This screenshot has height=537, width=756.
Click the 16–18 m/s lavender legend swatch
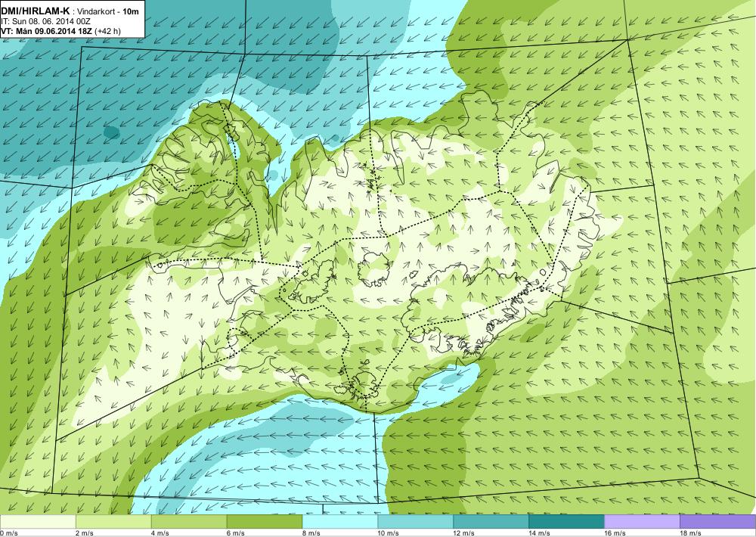642,522
